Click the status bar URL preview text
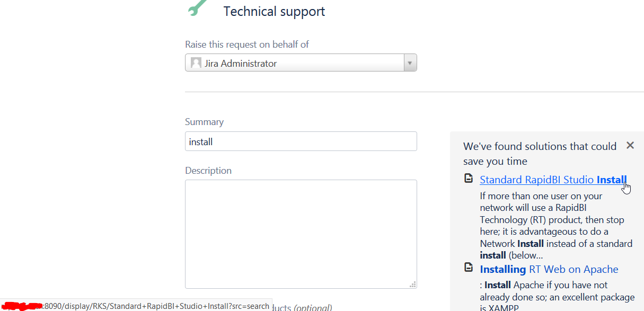Image resolution: width=644 pixels, height=311 pixels. coord(136,306)
